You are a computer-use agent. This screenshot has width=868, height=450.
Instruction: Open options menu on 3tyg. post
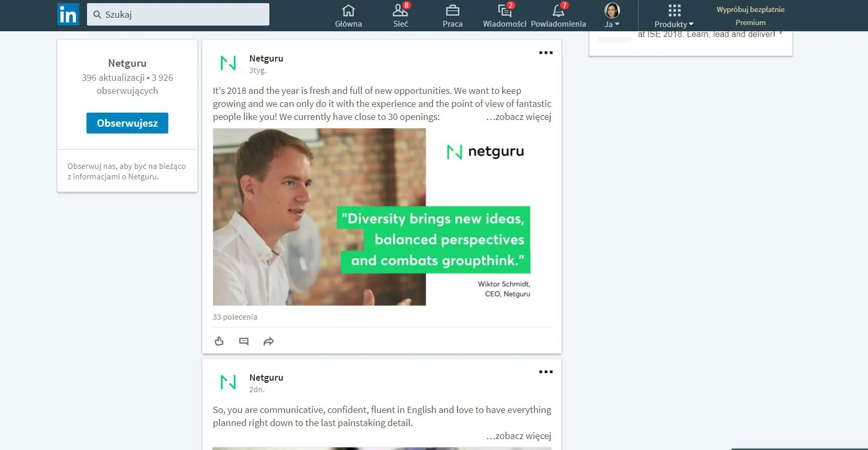coord(546,53)
